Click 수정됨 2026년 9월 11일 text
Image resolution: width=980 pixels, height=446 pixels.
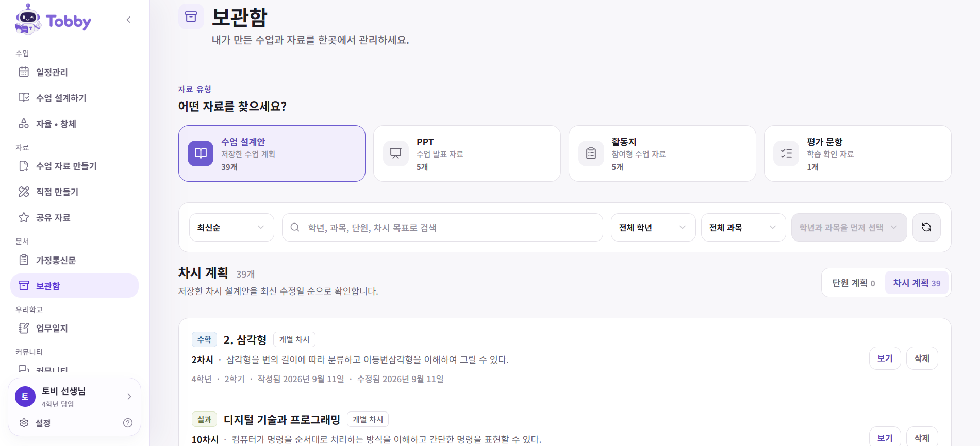tap(401, 379)
